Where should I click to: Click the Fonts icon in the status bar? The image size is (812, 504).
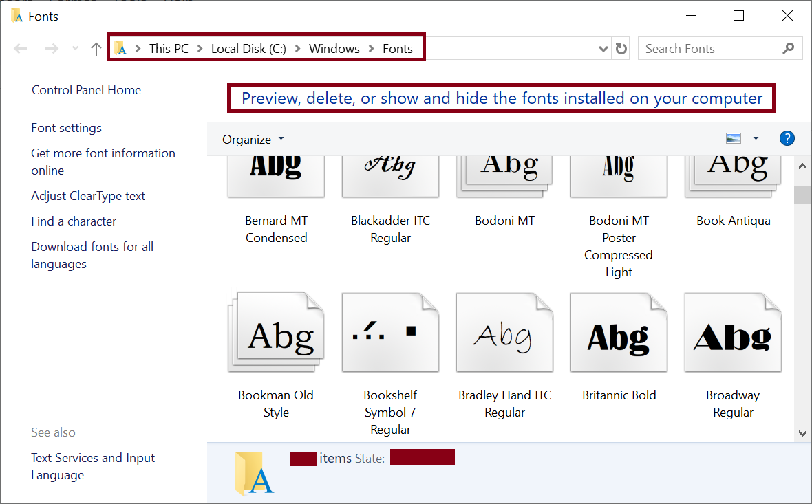(253, 473)
